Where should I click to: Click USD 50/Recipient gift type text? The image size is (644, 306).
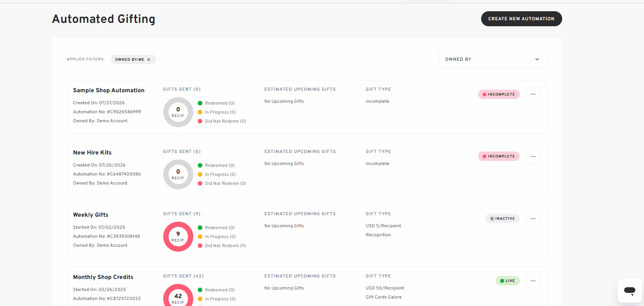tap(385, 288)
